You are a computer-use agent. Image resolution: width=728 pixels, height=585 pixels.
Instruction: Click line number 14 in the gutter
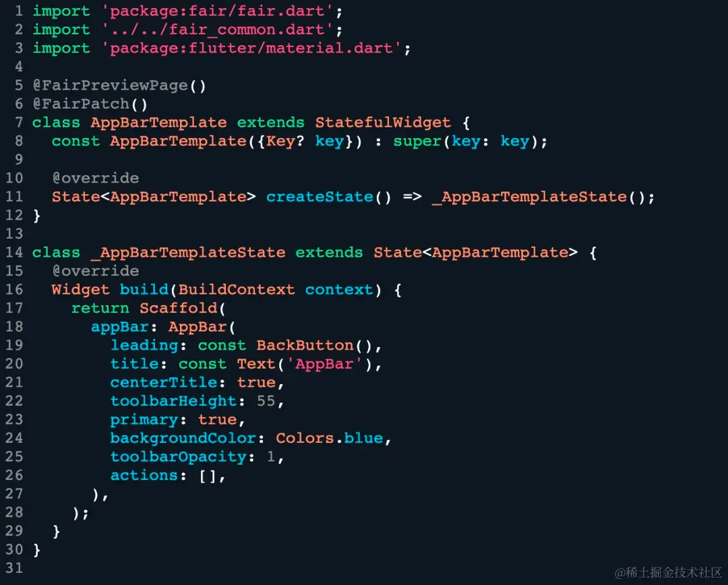point(14,253)
